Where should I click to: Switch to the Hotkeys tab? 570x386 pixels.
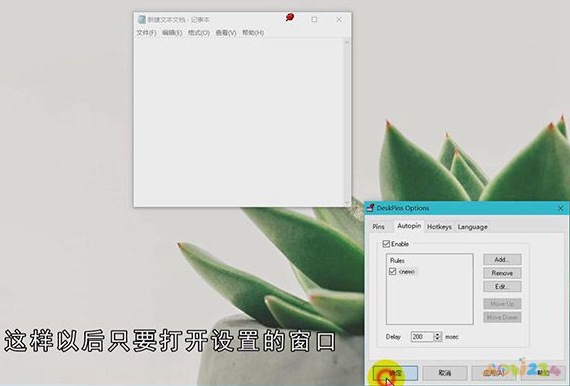point(439,227)
